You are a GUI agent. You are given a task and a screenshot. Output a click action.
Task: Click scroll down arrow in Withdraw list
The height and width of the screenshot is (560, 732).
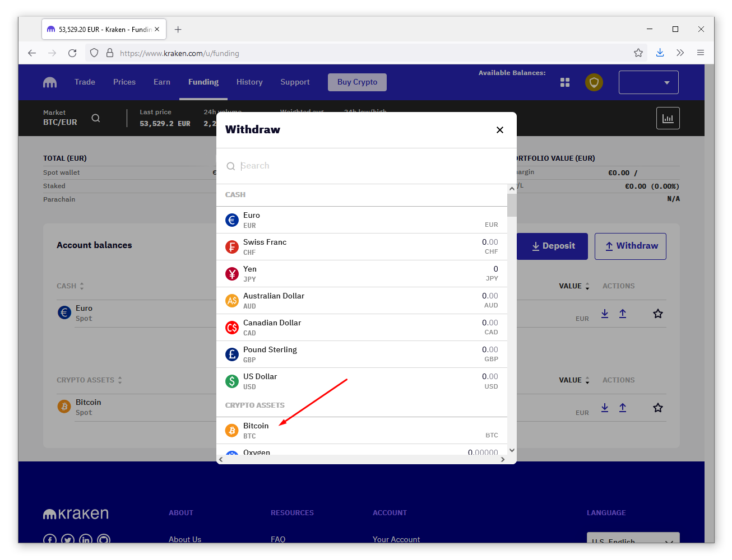pyautogui.click(x=512, y=450)
